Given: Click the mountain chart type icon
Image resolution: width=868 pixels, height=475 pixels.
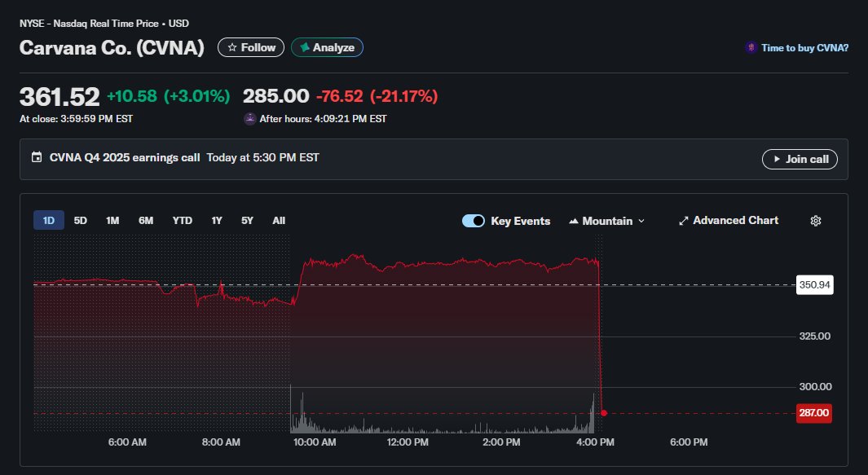Looking at the screenshot, I should point(574,221).
